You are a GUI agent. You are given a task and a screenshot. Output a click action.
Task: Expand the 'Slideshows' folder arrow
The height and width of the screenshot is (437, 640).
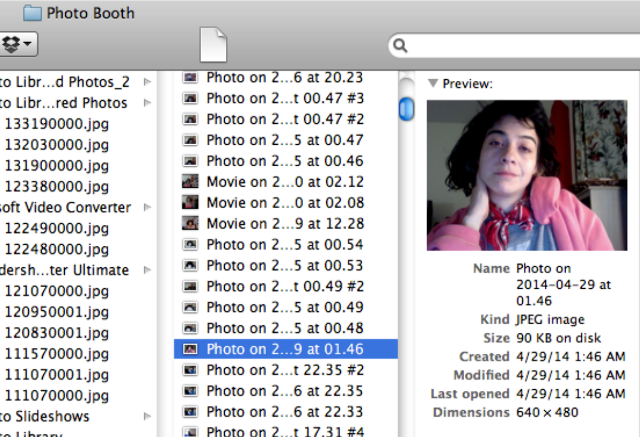point(148,416)
